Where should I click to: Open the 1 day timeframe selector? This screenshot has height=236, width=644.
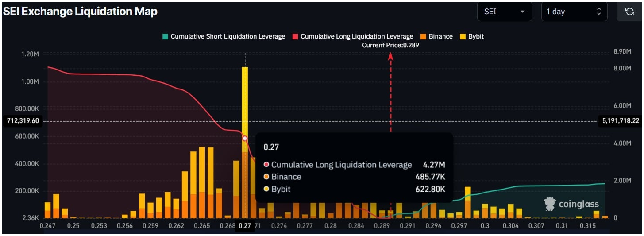574,12
